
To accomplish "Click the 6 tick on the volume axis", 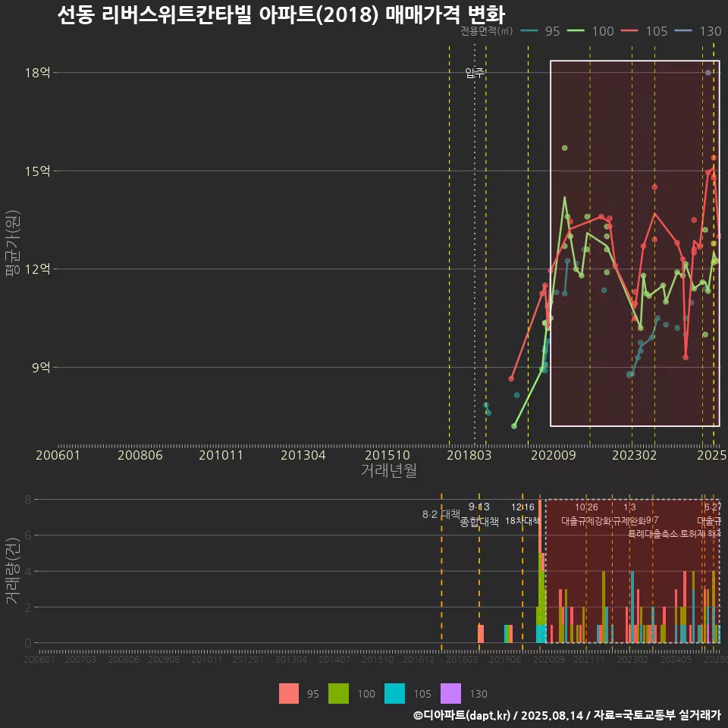I will click(28, 535).
